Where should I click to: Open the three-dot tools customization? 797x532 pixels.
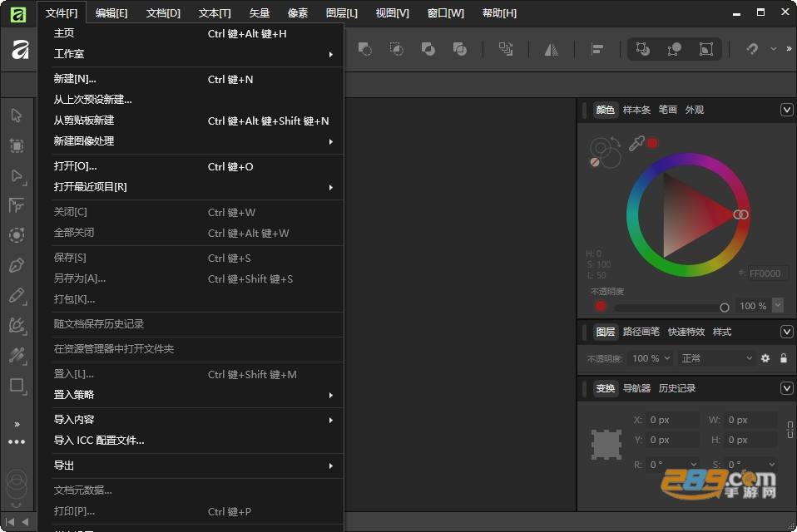coord(17,441)
